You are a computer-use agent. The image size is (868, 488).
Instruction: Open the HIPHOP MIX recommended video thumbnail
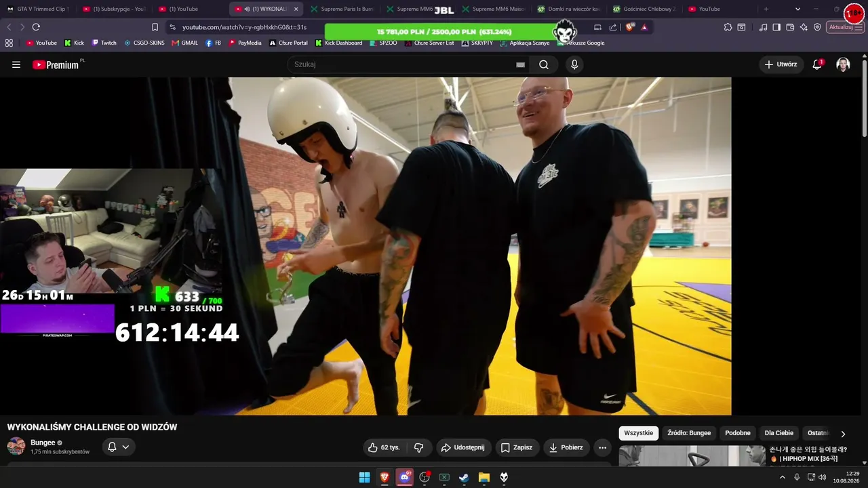point(692,455)
